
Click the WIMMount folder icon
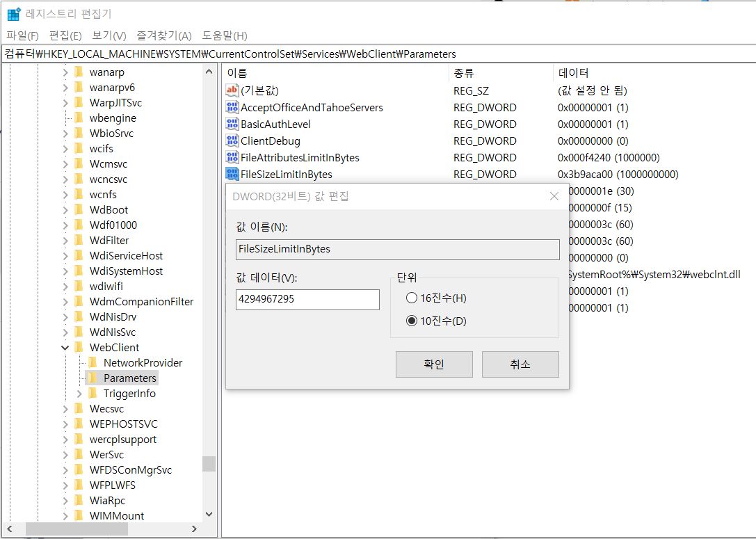(79, 516)
